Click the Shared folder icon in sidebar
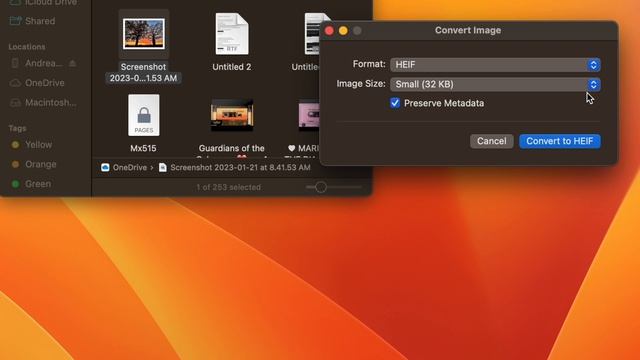Viewport: 640px width, 360px height. [x=15, y=21]
